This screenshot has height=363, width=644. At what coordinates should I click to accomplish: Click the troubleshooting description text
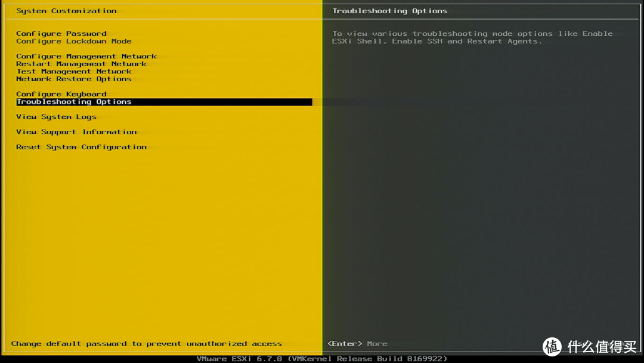tap(472, 38)
